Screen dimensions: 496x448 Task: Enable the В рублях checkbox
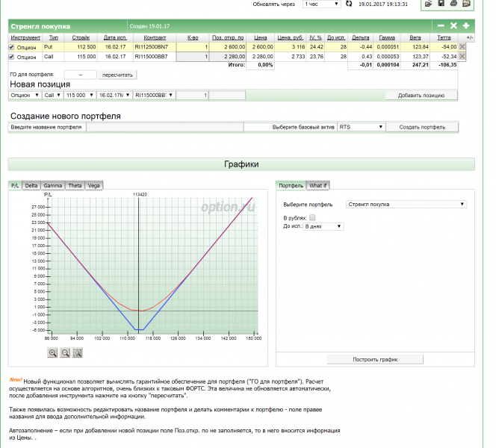pyautogui.click(x=312, y=217)
